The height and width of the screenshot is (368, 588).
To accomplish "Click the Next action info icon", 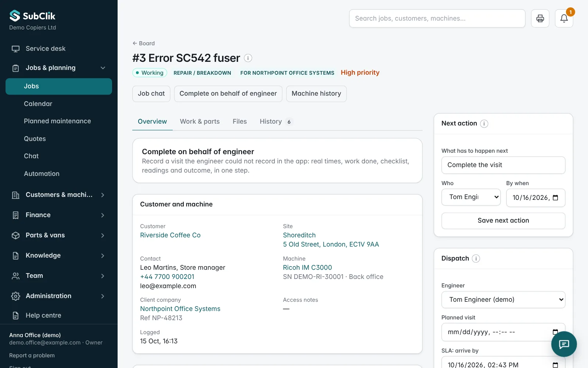I will pyautogui.click(x=484, y=124).
